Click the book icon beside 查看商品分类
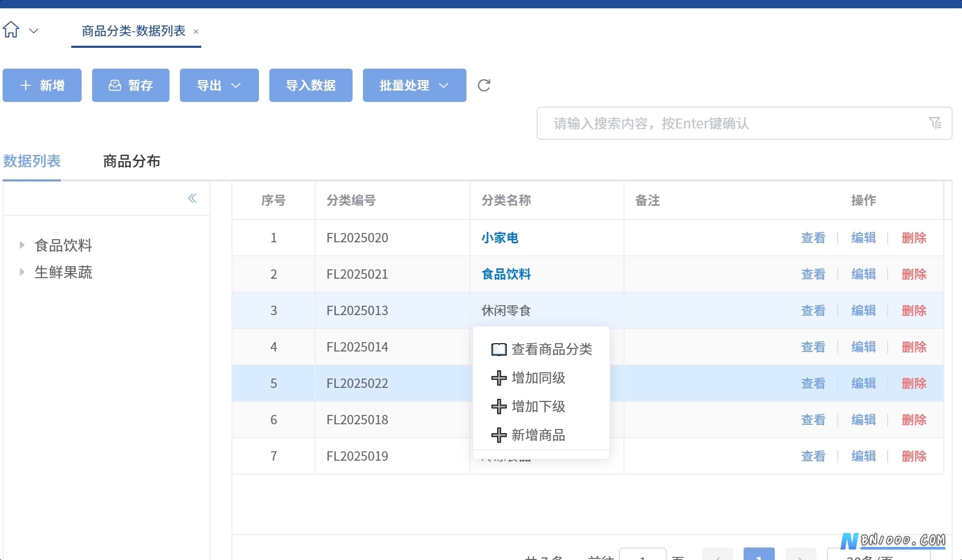Screen dimensions: 962x560 (499, 349)
